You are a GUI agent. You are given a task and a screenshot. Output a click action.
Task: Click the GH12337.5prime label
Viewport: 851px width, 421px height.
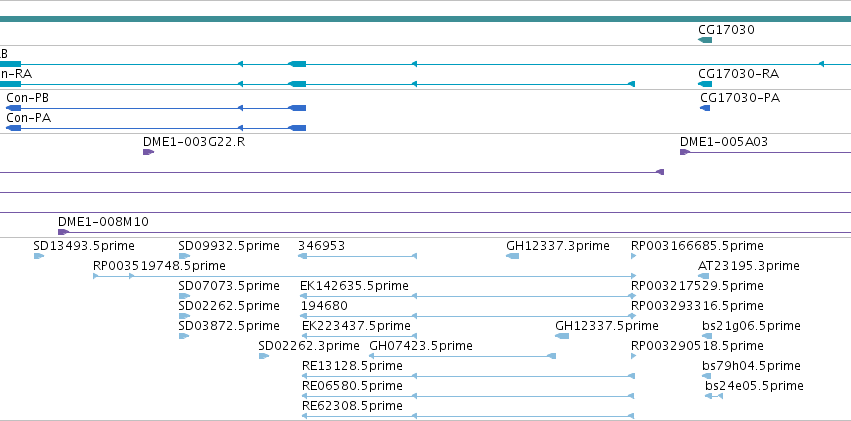[607, 326]
